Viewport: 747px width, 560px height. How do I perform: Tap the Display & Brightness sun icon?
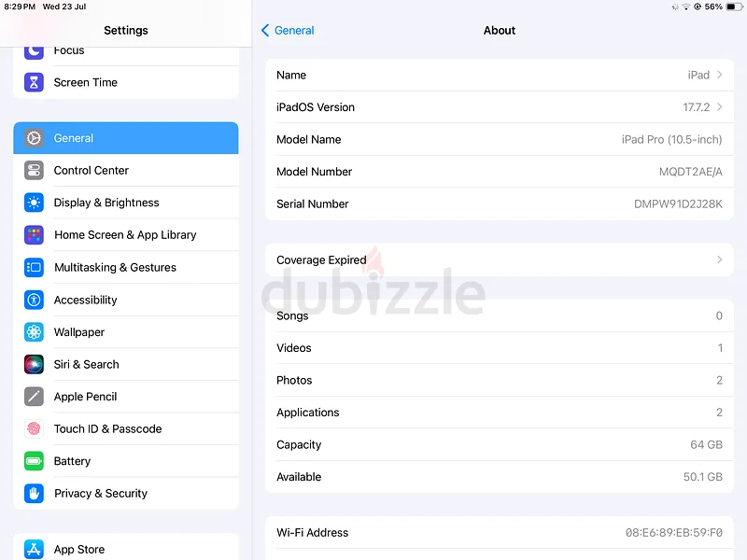(34, 203)
